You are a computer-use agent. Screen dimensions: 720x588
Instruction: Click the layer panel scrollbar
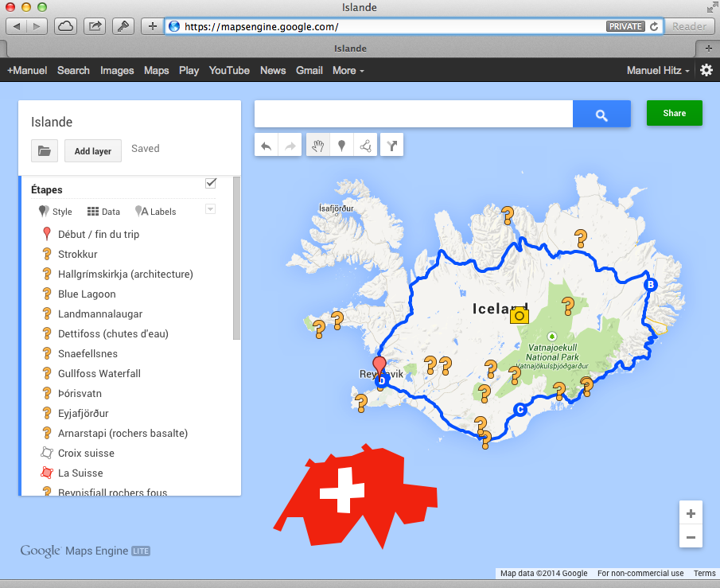click(x=236, y=258)
